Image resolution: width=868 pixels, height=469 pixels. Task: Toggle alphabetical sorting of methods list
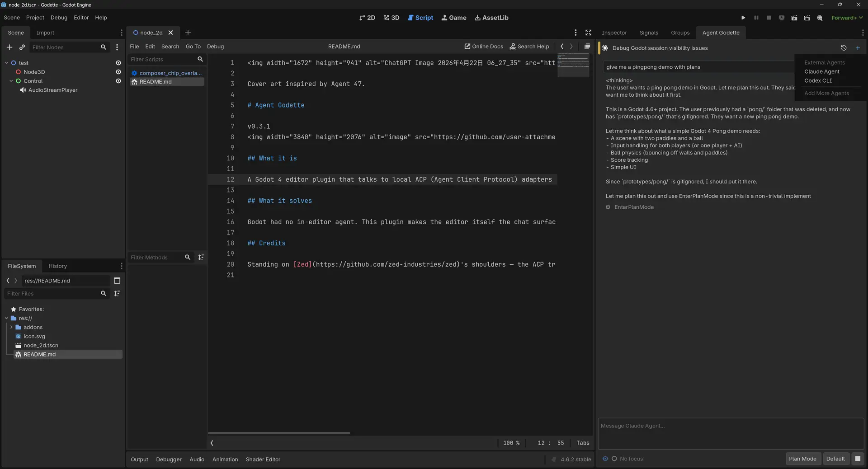pyautogui.click(x=201, y=258)
